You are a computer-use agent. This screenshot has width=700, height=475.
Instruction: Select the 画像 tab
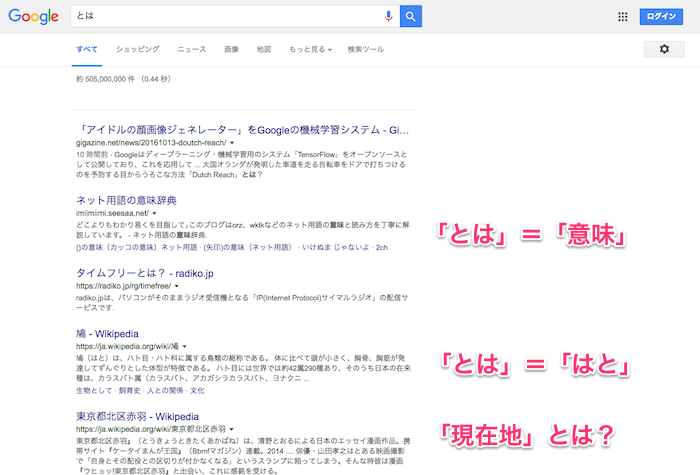[231, 49]
